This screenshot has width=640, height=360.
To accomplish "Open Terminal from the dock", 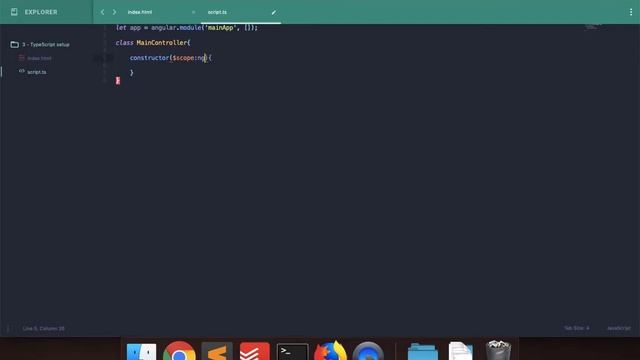I will [x=292, y=352].
